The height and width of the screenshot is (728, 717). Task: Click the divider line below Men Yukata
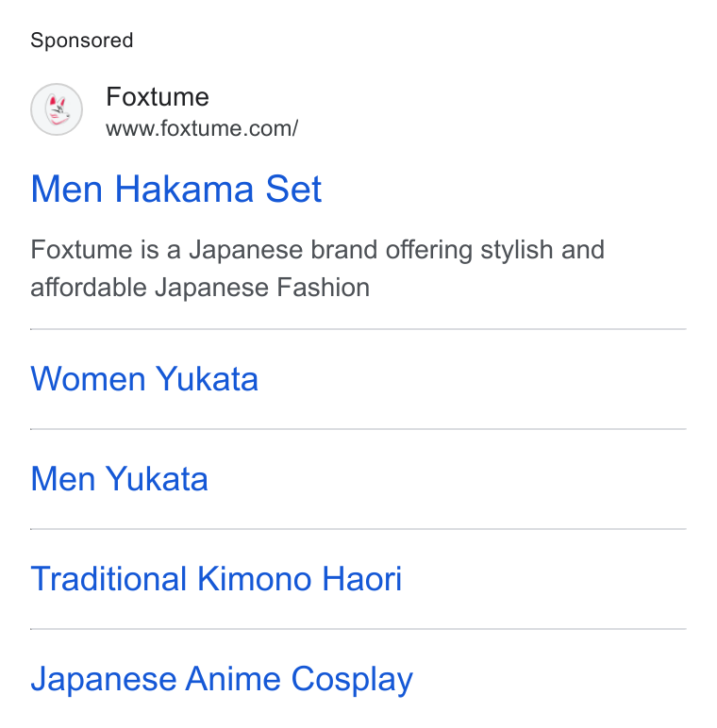(358, 529)
